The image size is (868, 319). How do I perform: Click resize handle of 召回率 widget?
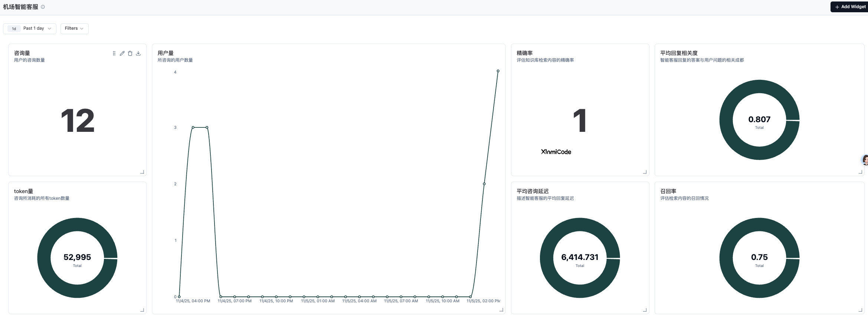(861, 310)
